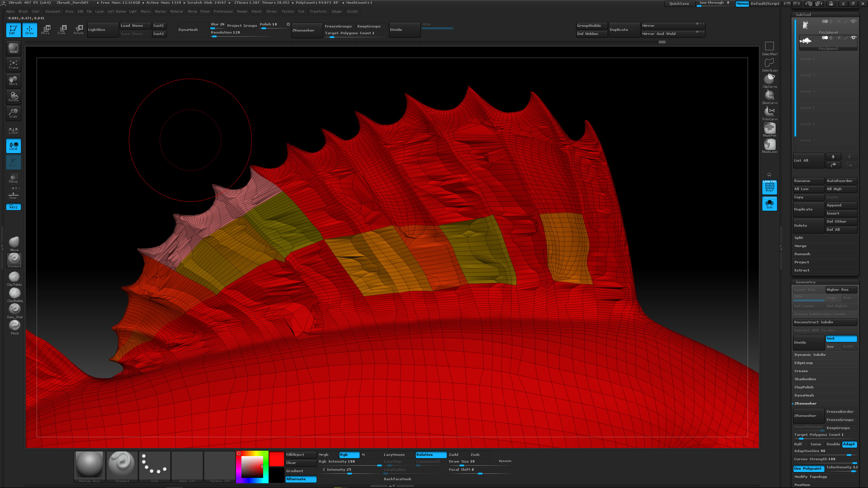
Task: Toggle Solo mode
Action: click(769, 203)
